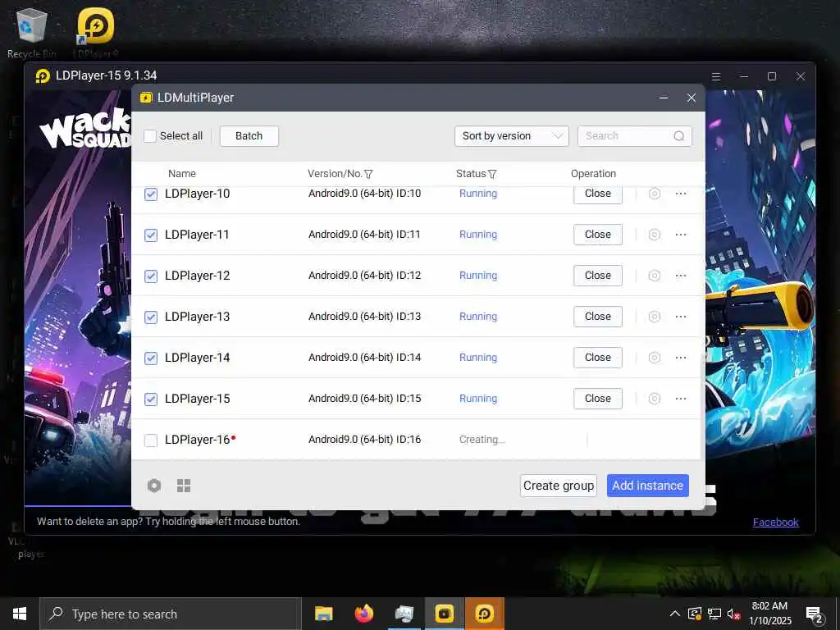The height and width of the screenshot is (630, 840).
Task: Uncheck the LDPlayer-10 checkbox
Action: (151, 194)
